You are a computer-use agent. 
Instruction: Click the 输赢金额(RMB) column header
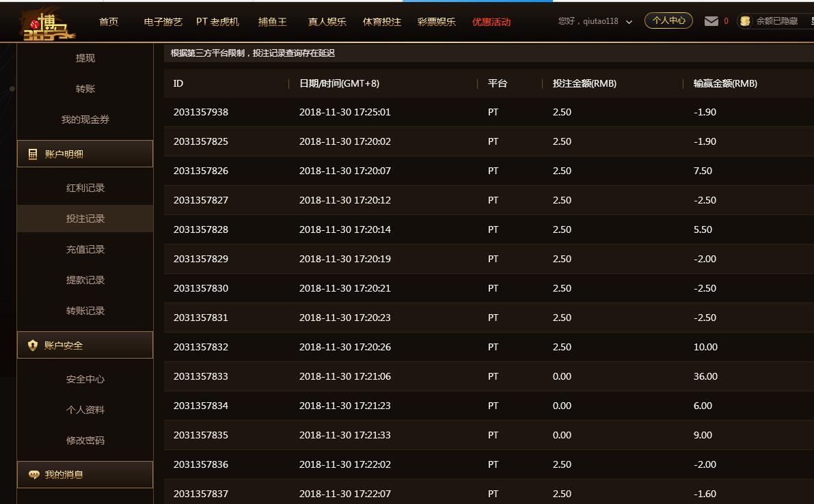pos(725,83)
